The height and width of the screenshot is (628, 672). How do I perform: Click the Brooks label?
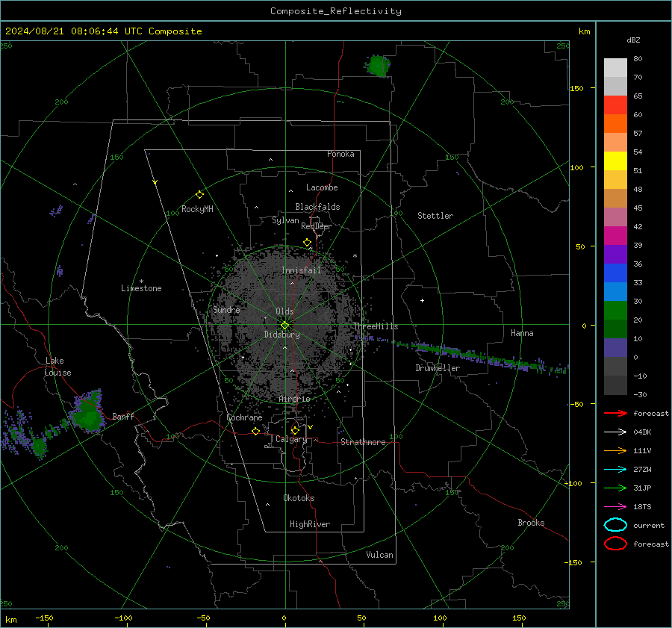coord(531,523)
